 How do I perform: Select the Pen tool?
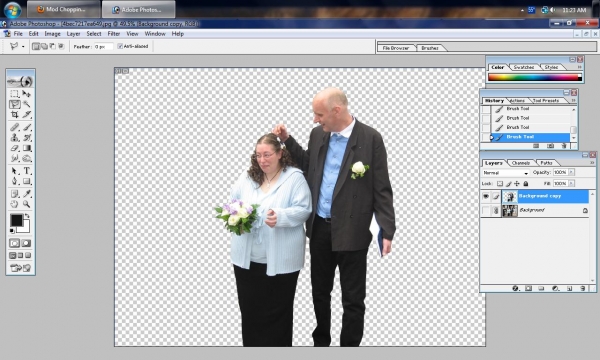click(x=15, y=181)
